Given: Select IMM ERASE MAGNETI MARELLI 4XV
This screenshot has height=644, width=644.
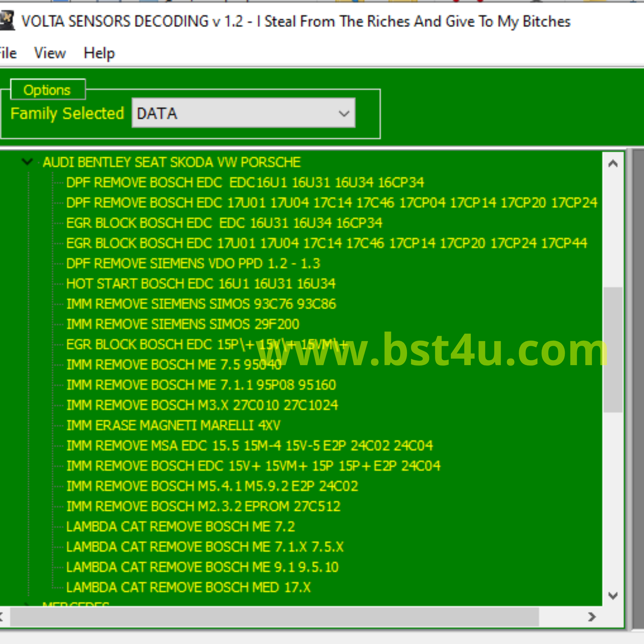Looking at the screenshot, I should (173, 426).
